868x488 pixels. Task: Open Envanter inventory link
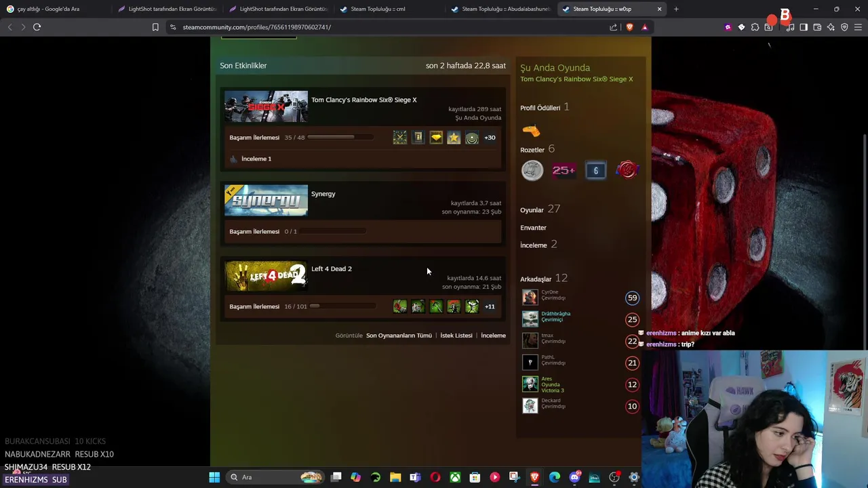point(533,228)
